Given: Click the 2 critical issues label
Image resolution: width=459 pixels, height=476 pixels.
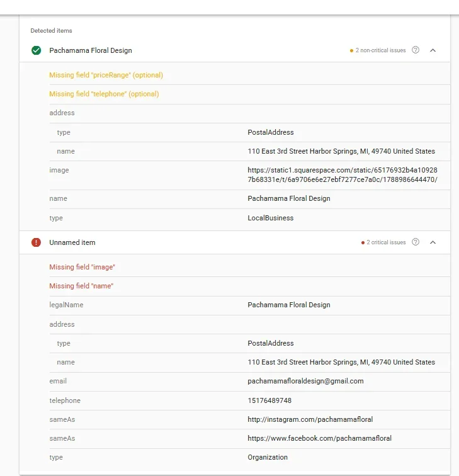Looking at the screenshot, I should 386,242.
